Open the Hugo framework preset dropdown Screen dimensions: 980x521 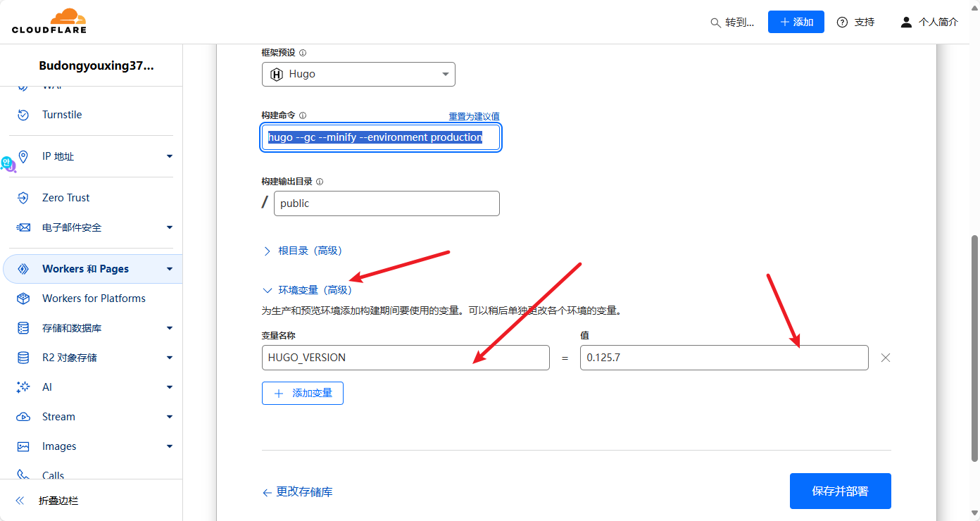[358, 75]
